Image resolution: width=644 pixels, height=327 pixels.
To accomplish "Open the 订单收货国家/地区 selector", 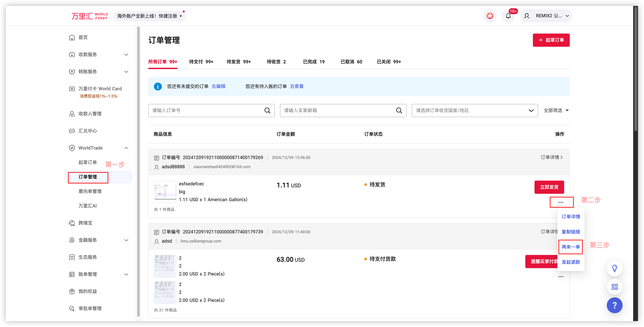I will coord(474,110).
